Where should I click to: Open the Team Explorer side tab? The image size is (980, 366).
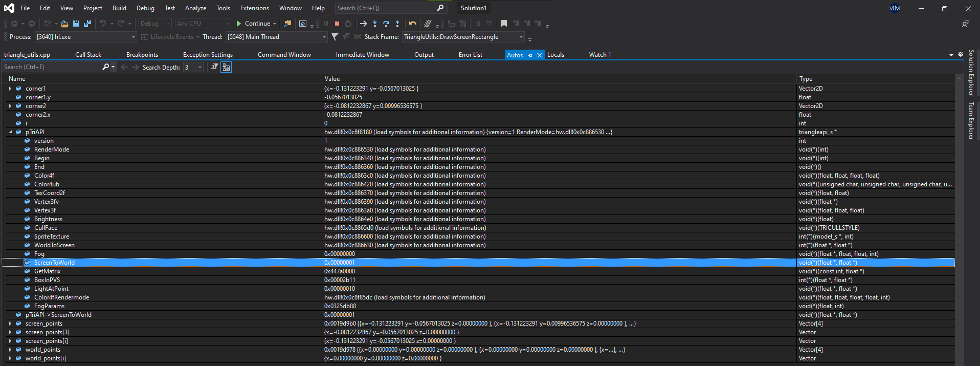971,121
